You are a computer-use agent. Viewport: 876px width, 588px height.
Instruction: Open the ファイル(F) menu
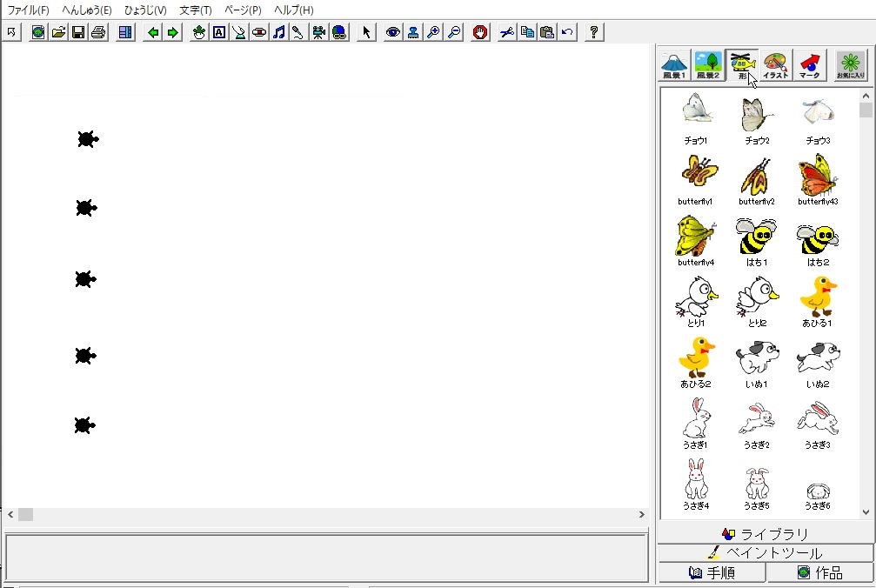pyautogui.click(x=29, y=10)
